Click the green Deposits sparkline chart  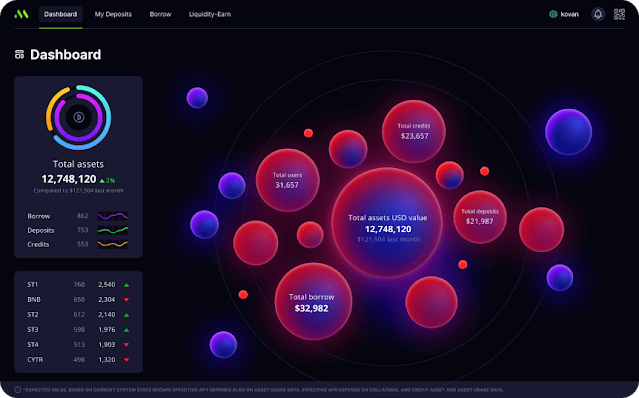coord(113,230)
